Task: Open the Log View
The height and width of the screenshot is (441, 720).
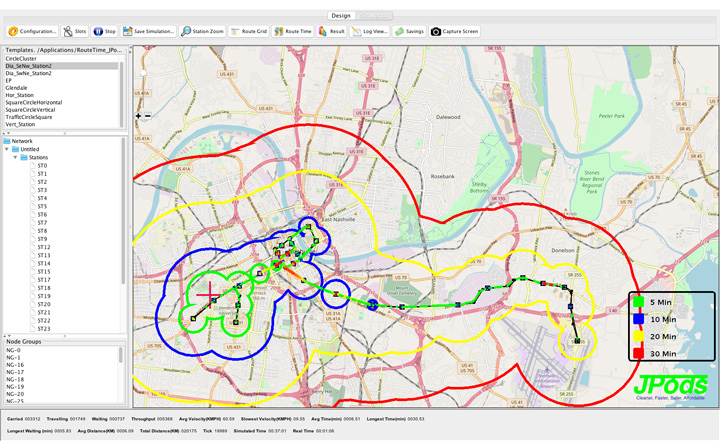Action: click(x=370, y=31)
